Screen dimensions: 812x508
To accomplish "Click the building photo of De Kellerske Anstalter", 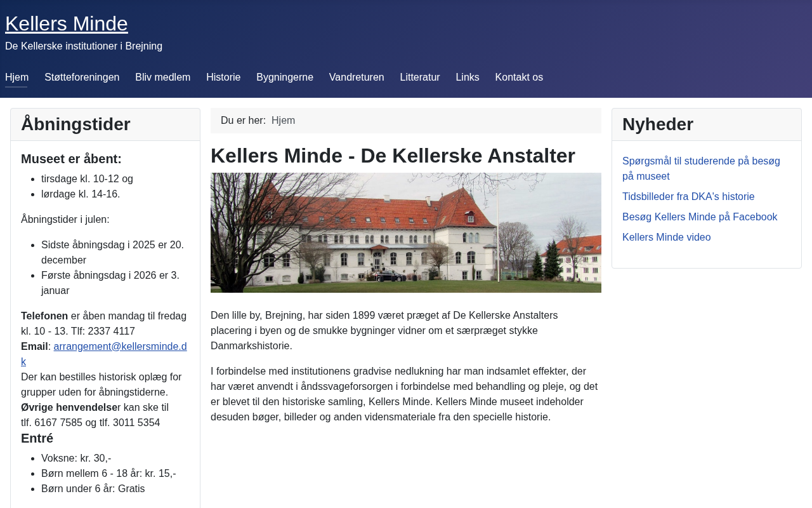I will point(406,232).
